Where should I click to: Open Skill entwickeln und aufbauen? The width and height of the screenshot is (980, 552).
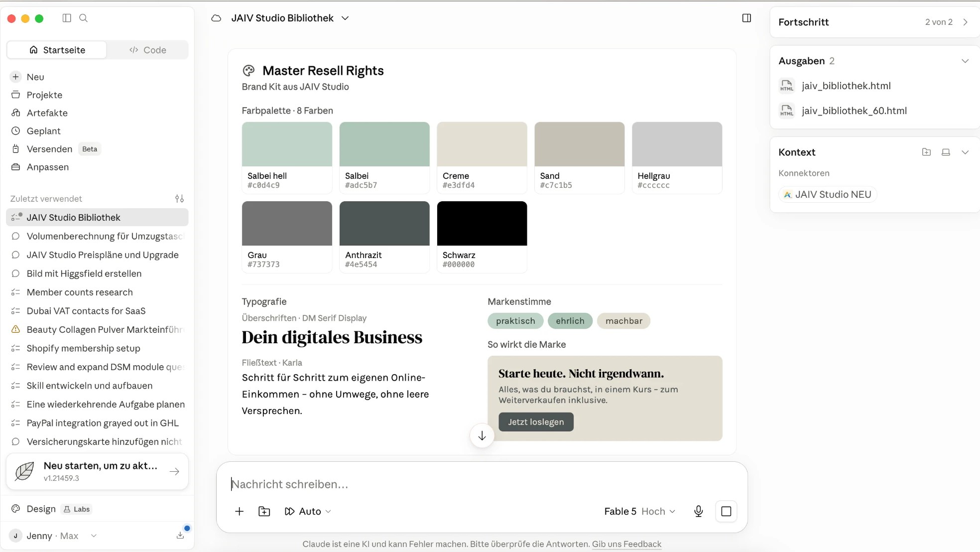[x=97, y=386]
